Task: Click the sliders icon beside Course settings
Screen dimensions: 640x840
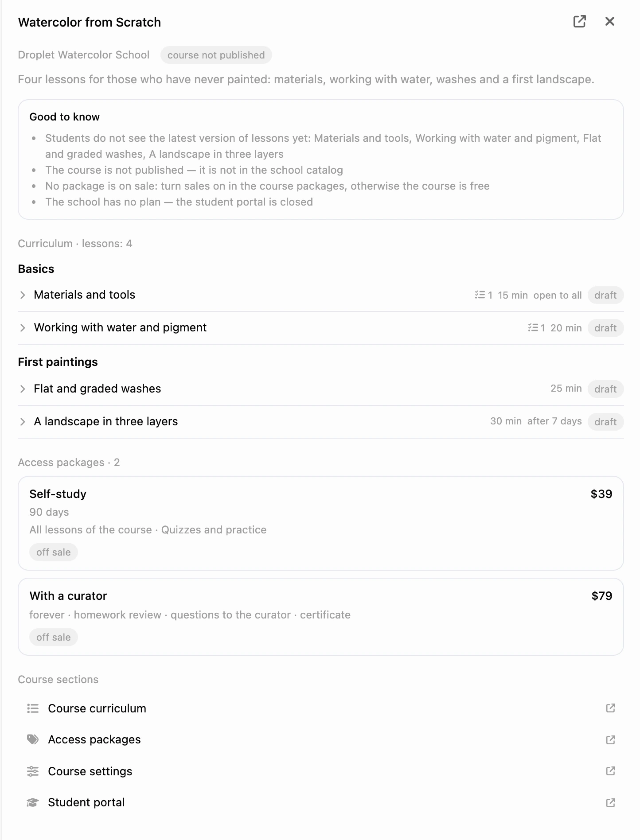Action: (33, 771)
